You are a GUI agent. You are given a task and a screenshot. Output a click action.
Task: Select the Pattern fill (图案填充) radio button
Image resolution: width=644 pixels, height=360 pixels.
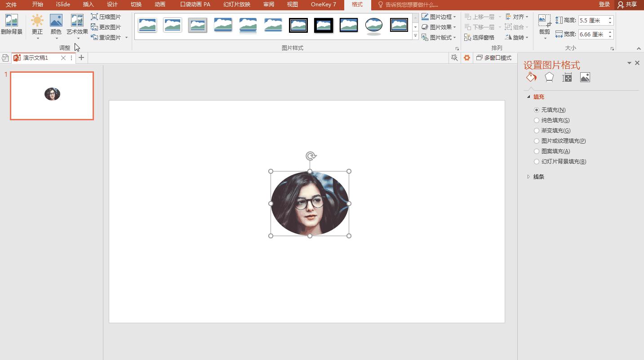pyautogui.click(x=537, y=151)
